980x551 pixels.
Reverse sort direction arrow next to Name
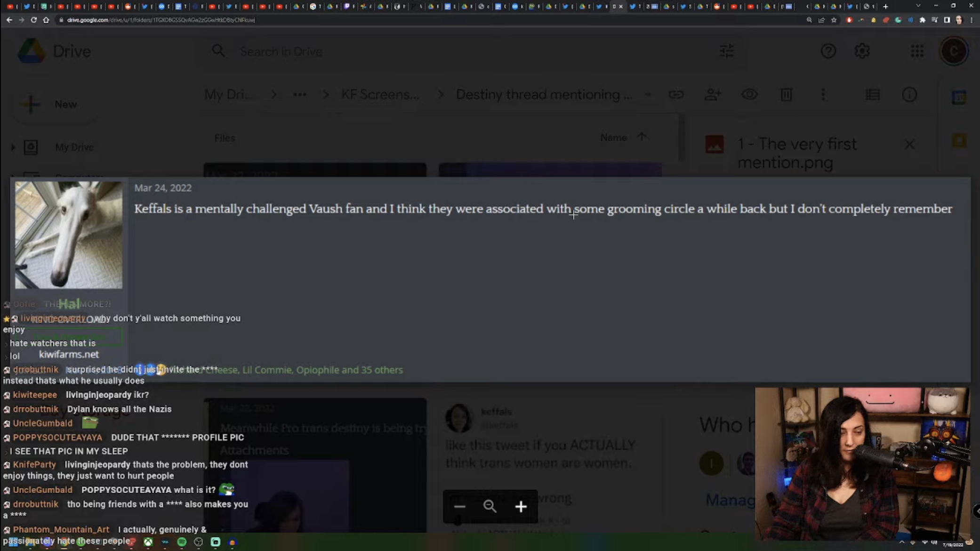(x=642, y=137)
